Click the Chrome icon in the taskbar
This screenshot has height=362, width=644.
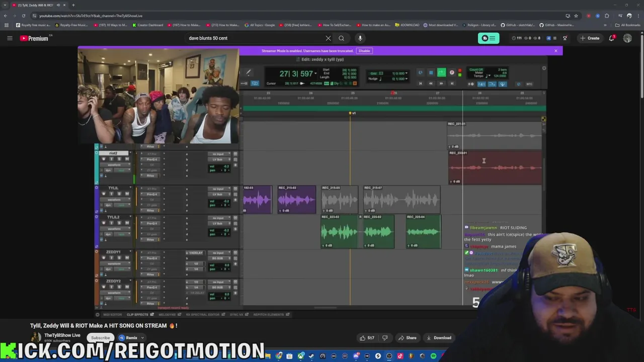[x=279, y=356]
